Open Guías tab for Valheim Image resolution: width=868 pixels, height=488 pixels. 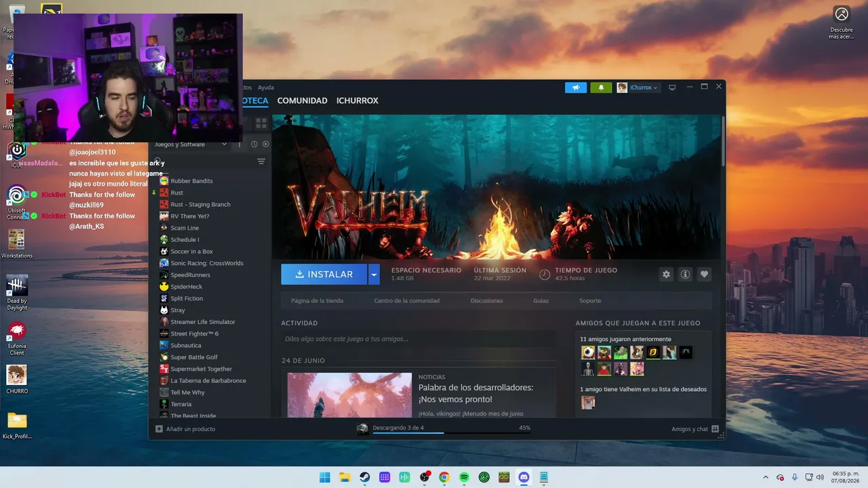pos(541,301)
